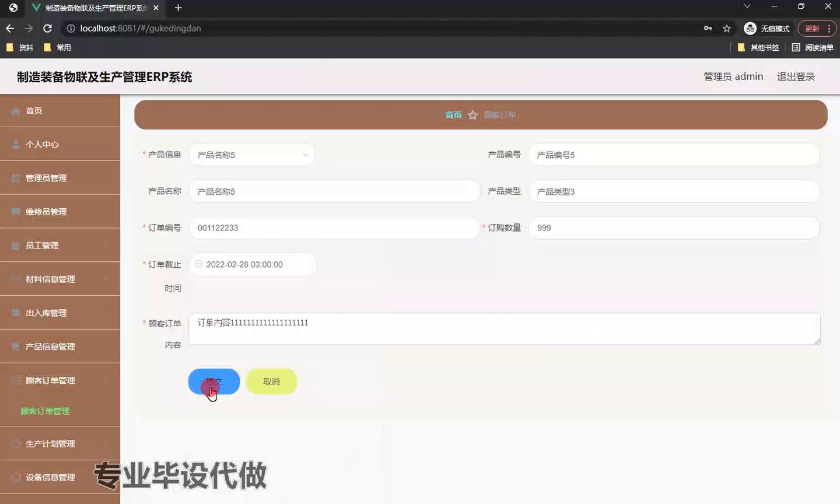Open the 产品信息 dropdown showing 产品名称5
Screen dimensions: 840x504
point(252,155)
